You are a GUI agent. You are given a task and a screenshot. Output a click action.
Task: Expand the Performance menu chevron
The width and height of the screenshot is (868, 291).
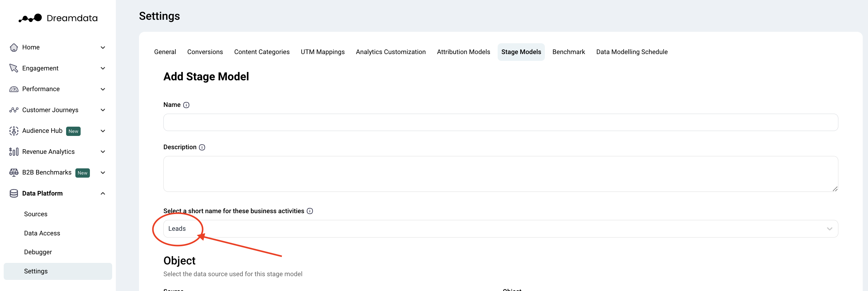pos(103,89)
